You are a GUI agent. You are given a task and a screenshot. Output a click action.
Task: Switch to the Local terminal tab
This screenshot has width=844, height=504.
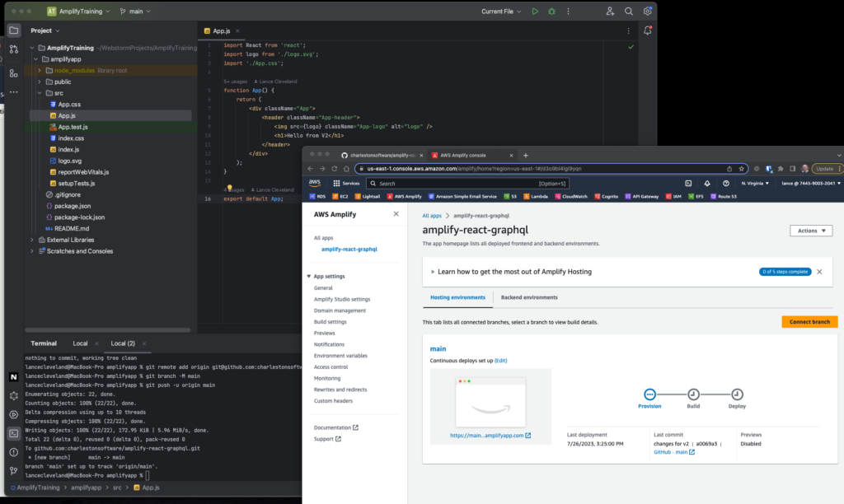pos(80,343)
